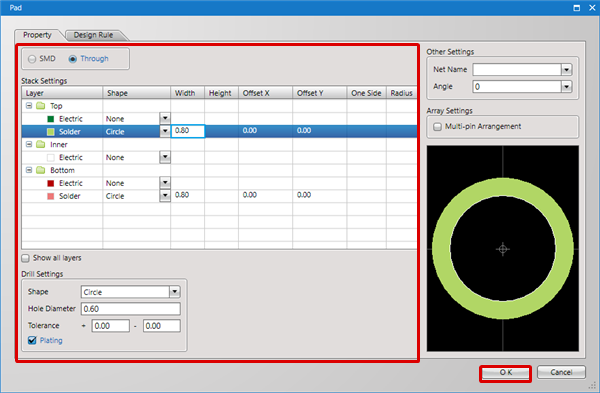
Task: Click the One Side column header
Action: (367, 93)
